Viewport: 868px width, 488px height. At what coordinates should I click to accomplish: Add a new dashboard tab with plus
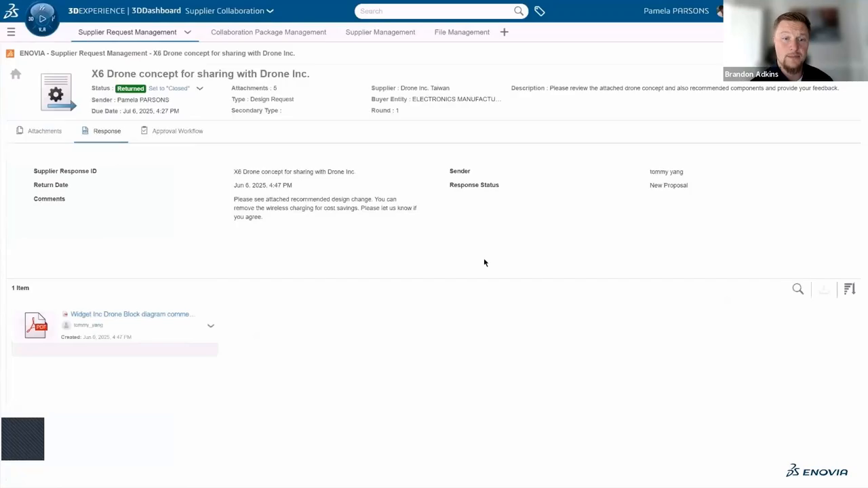[x=504, y=32]
